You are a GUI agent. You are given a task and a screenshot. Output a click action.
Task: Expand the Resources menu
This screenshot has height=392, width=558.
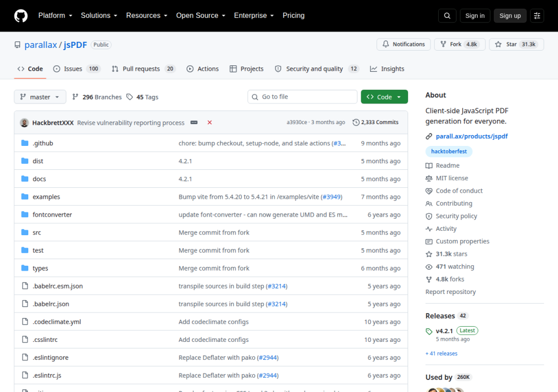[x=147, y=16]
